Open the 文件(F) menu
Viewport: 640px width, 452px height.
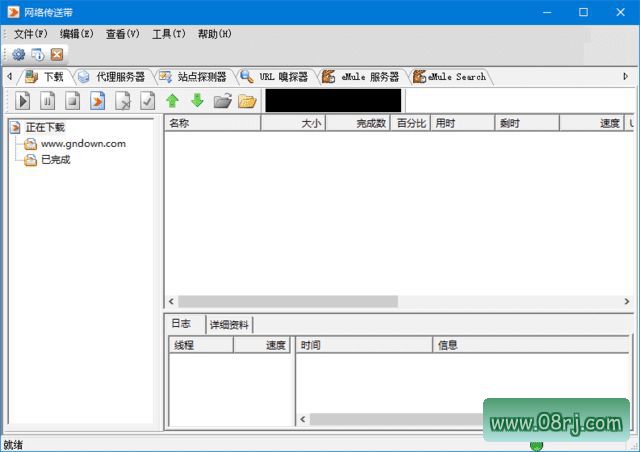(31, 34)
